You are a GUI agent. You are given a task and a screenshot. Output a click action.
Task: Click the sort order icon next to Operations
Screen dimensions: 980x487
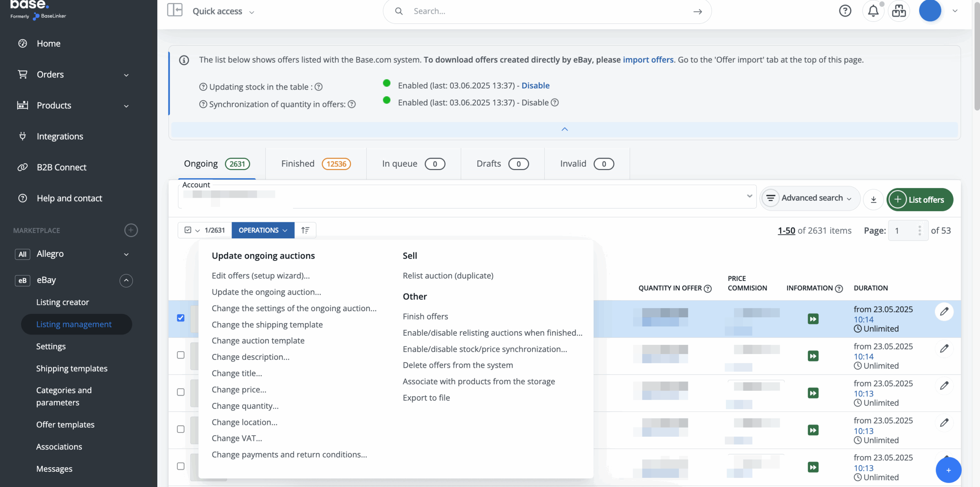(305, 230)
